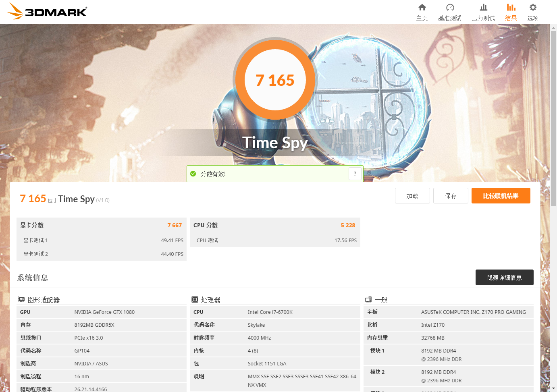The height and width of the screenshot is (392, 557).
Task: Click the circular 7 165 score badge
Action: [x=275, y=80]
